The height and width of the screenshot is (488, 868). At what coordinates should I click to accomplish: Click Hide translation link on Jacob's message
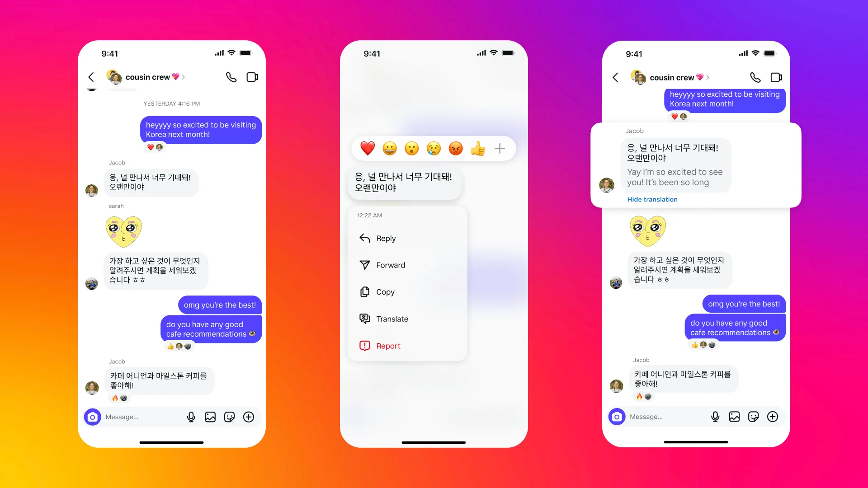[651, 199]
